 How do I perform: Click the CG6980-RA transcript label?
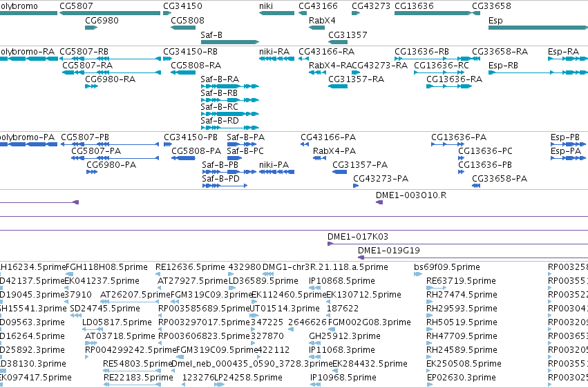click(x=111, y=79)
